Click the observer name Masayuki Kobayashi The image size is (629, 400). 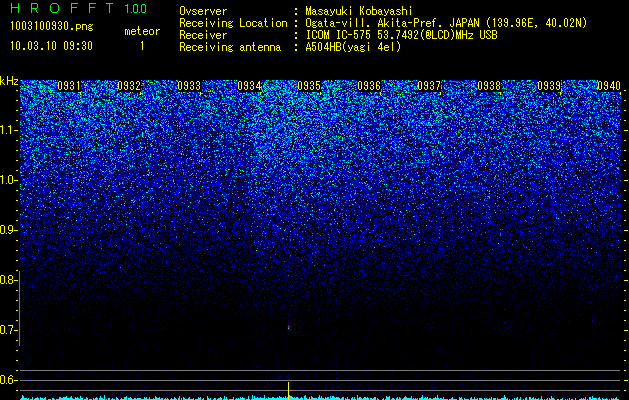(x=359, y=11)
